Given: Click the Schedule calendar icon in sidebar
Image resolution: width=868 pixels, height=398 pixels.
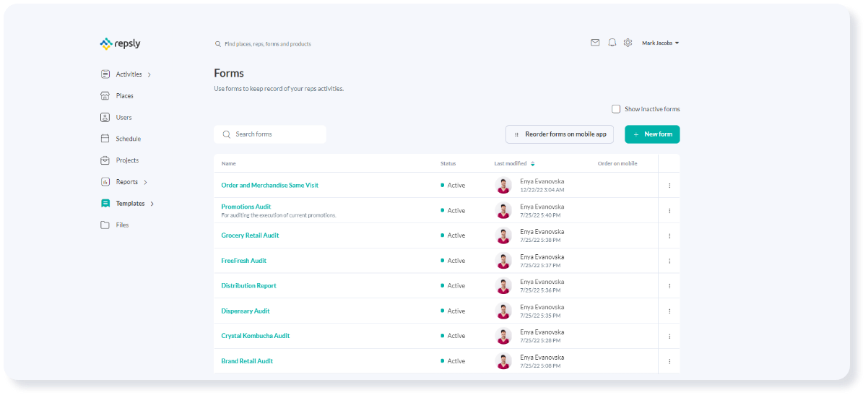Looking at the screenshot, I should pos(105,139).
